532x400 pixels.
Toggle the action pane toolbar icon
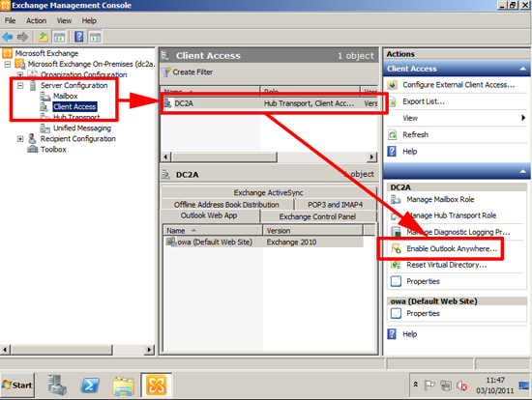click(x=96, y=37)
